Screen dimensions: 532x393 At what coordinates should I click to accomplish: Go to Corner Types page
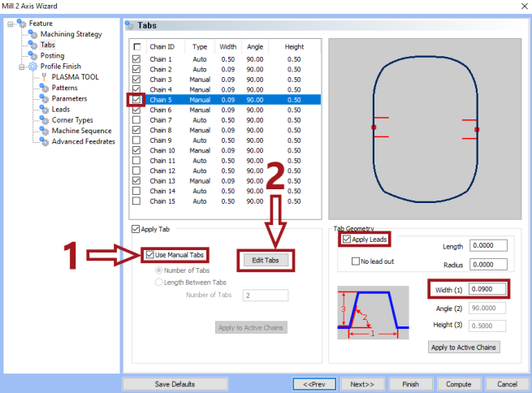click(x=72, y=120)
